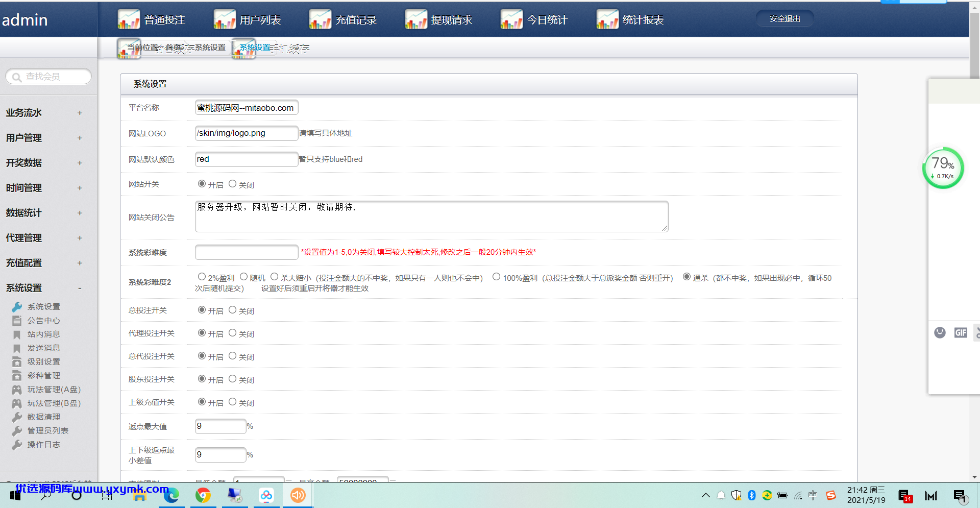Expand the 时间管理 sidebar section

tap(80, 188)
